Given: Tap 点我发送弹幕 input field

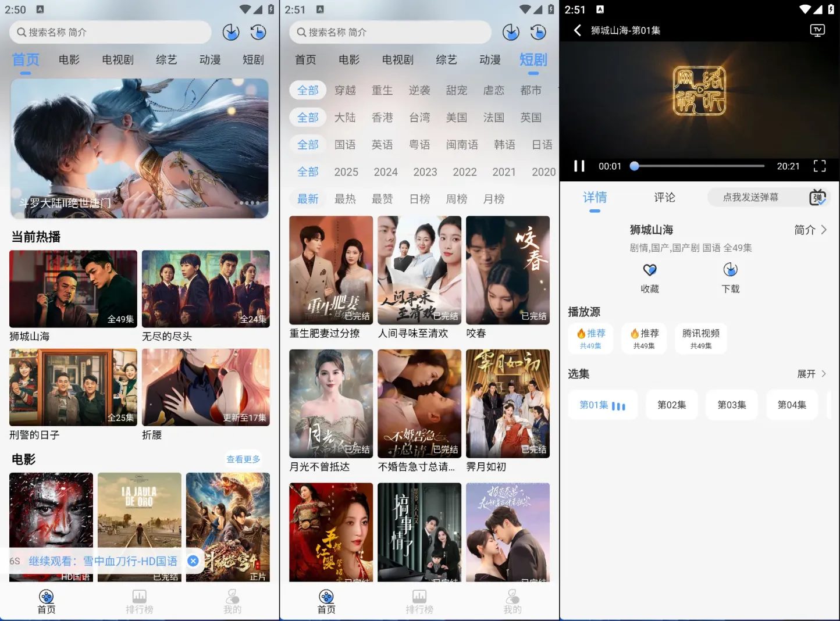Looking at the screenshot, I should click(x=750, y=197).
